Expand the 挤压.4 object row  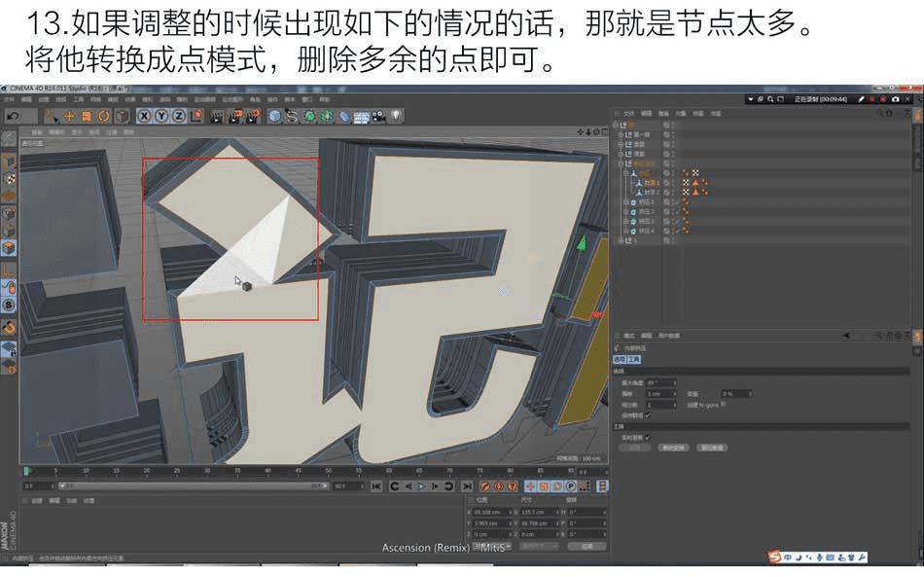tap(625, 231)
